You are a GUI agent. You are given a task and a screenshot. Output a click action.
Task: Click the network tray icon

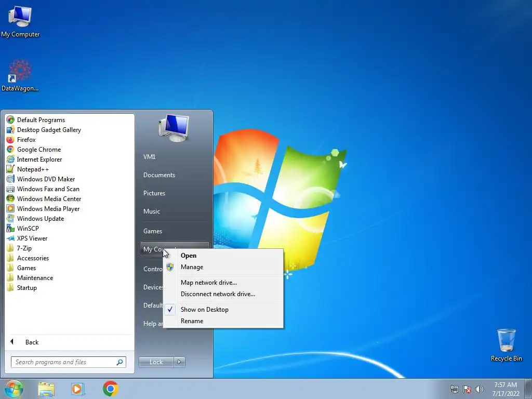click(x=454, y=389)
